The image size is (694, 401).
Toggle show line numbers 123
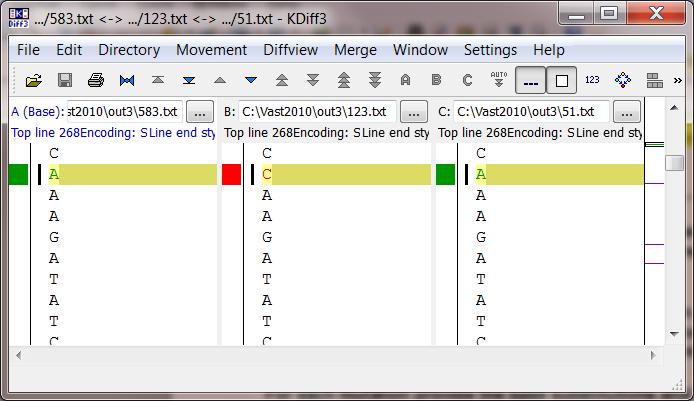coord(592,80)
